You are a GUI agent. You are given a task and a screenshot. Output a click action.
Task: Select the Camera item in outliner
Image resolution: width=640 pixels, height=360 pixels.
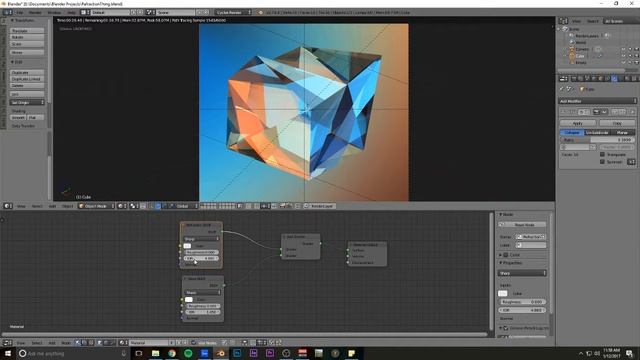(x=582, y=49)
